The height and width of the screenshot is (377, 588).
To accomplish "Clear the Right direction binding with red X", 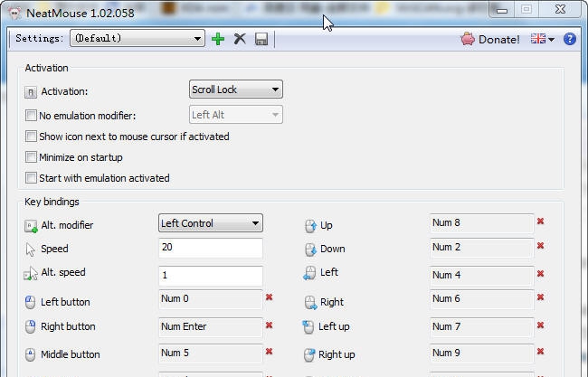I will click(x=540, y=297).
